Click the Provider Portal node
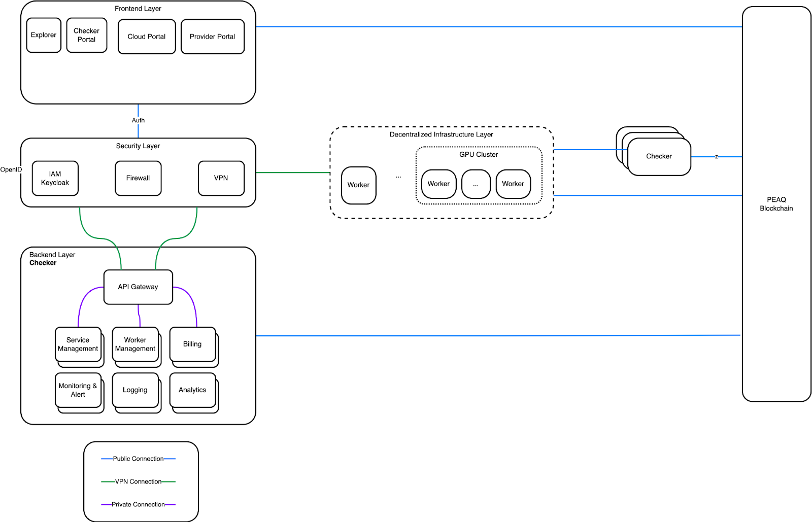The image size is (812, 522). tap(213, 37)
